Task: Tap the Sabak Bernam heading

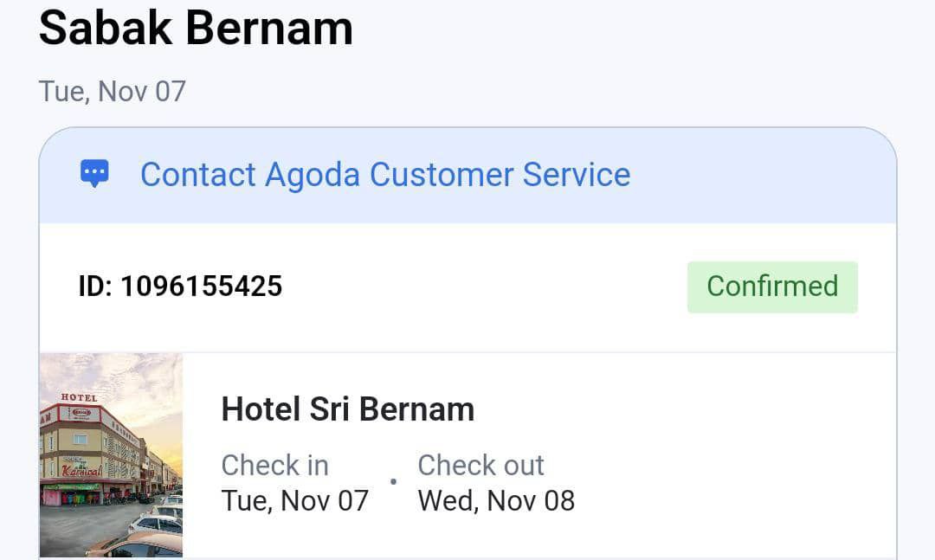Action: pos(196,28)
